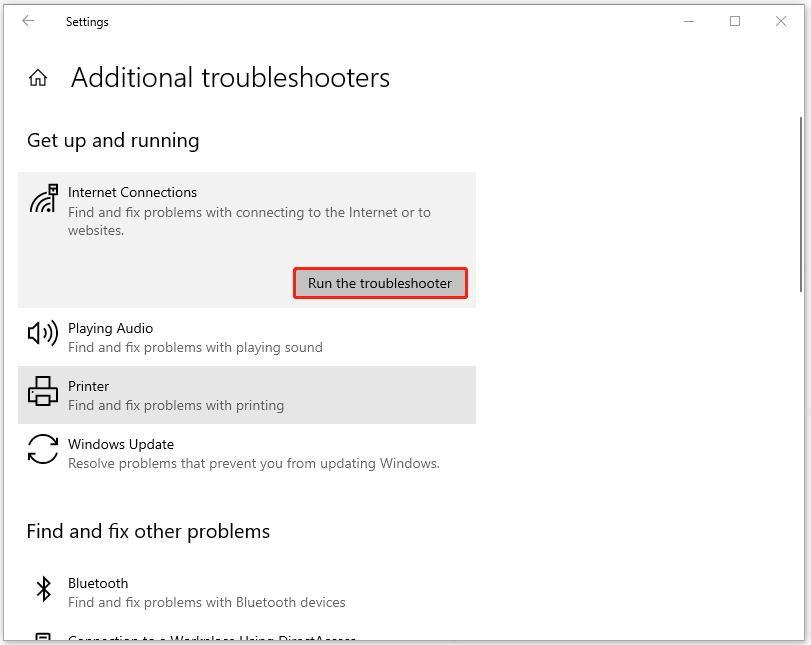Run the troubleshooter for Internet Connections
Screen dimensions: 811x645
coord(380,283)
